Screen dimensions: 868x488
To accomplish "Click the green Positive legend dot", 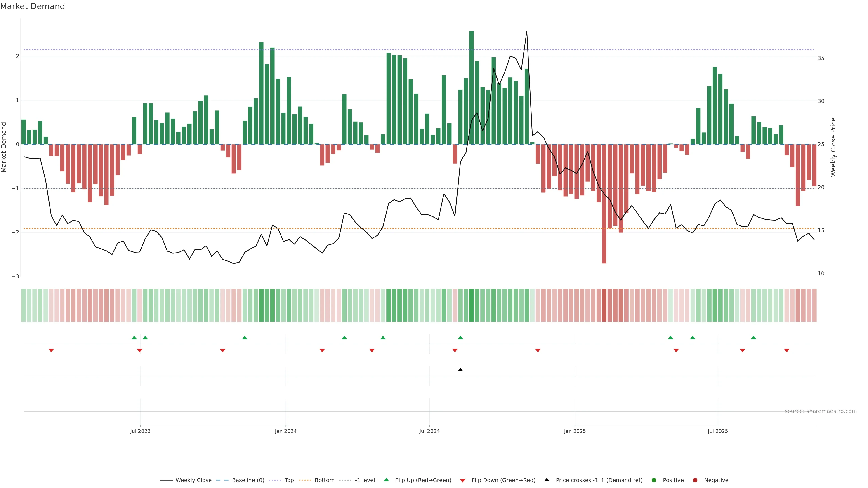I will pos(654,480).
